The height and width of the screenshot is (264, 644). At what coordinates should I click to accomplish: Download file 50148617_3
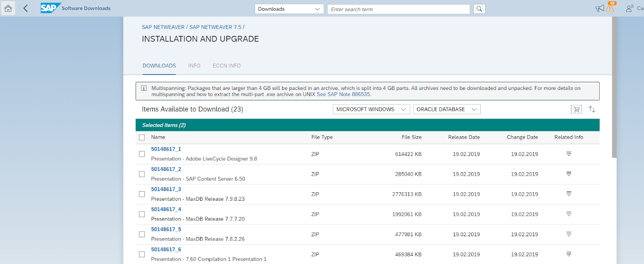pos(166,189)
